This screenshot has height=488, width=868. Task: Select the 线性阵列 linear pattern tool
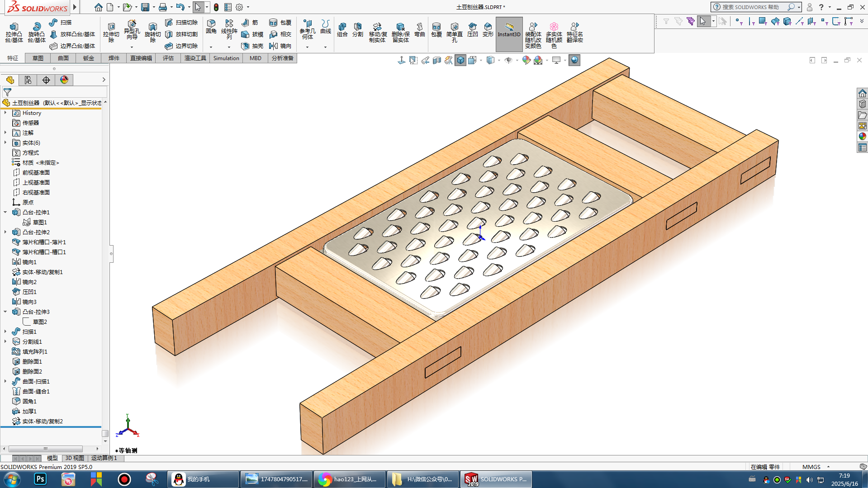[x=229, y=29]
